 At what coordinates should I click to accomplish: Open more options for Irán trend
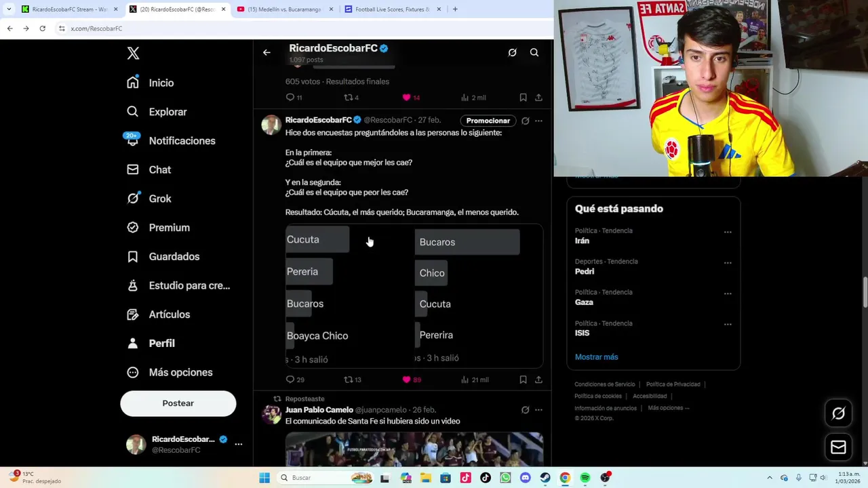(x=728, y=232)
